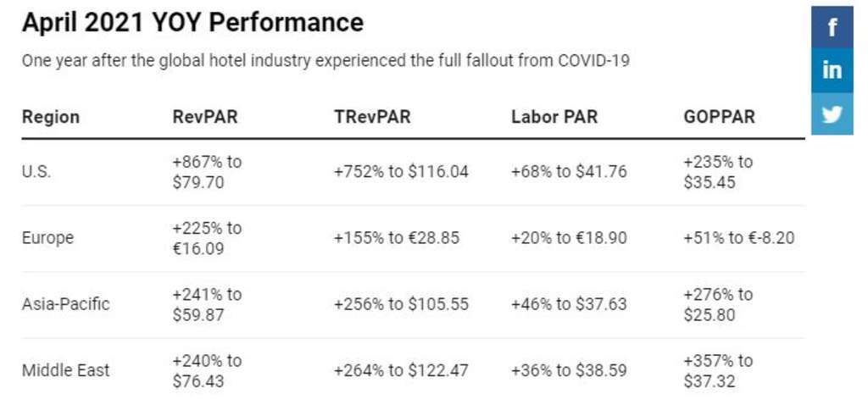
Task: Select the Labor PAR column header
Action: (554, 117)
